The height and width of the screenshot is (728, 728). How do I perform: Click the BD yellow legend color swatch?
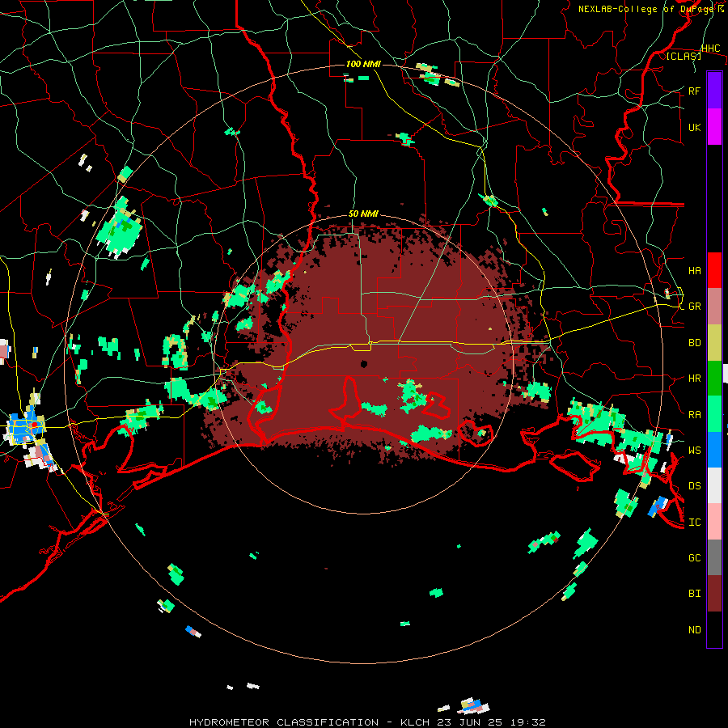coord(714,342)
